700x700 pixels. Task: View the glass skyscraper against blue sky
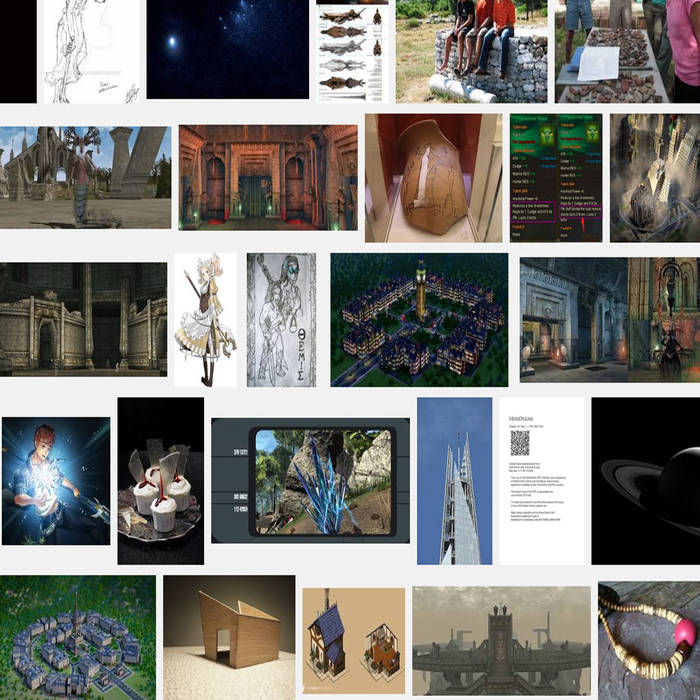coord(454,480)
